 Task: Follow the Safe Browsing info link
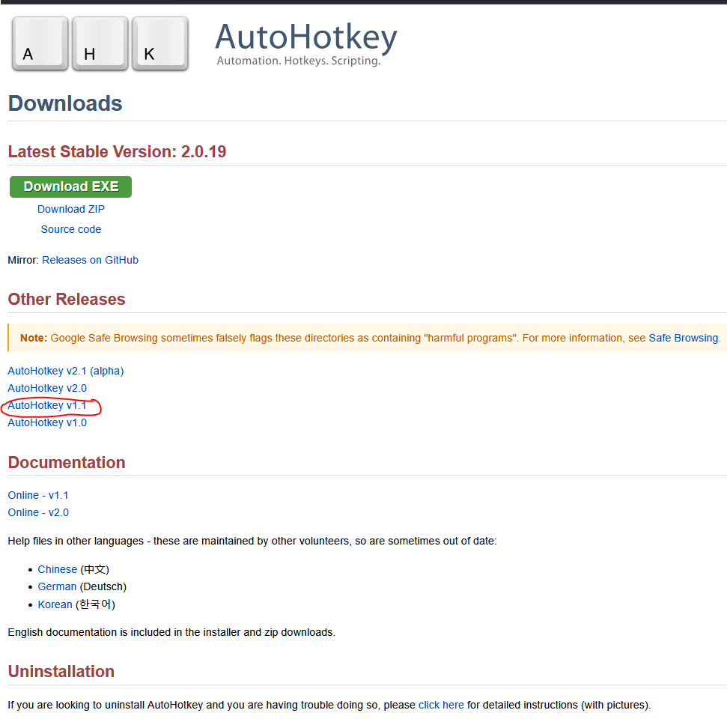pyautogui.click(x=684, y=338)
